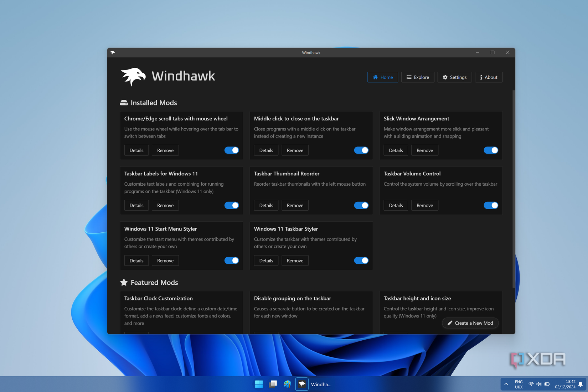Click the Installed Mods drive icon
588x392 pixels.
pyautogui.click(x=124, y=103)
